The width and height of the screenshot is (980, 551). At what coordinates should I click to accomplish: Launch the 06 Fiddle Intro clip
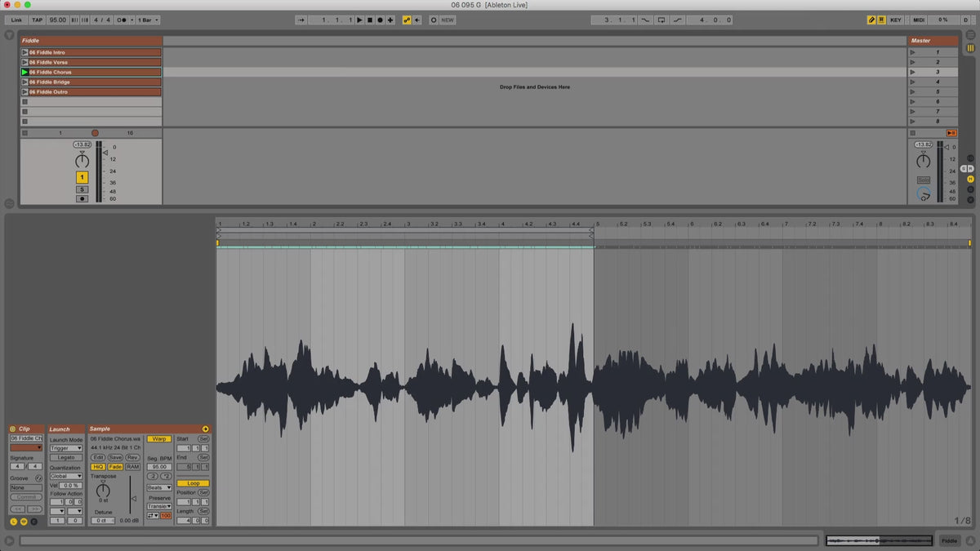[24, 52]
